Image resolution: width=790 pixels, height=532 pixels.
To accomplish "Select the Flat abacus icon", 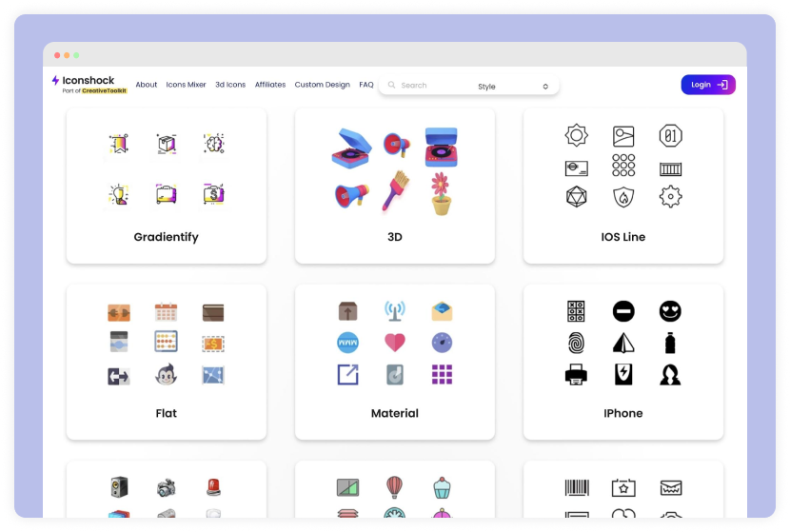I will (x=166, y=342).
